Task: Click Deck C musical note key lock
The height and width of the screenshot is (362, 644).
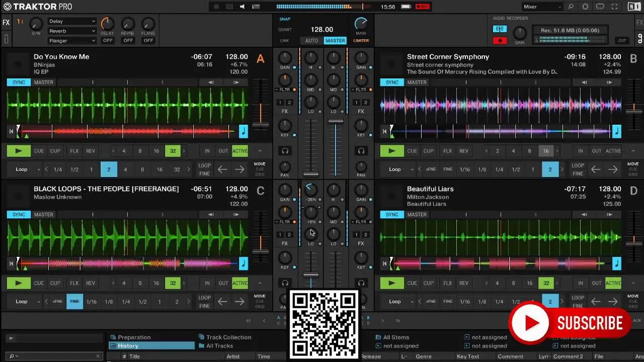Action: click(x=243, y=263)
